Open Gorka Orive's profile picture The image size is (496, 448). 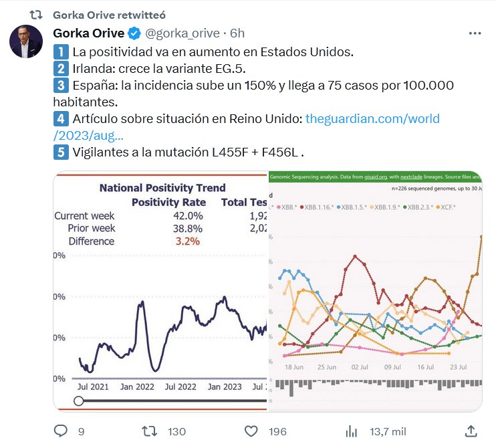coord(26,41)
